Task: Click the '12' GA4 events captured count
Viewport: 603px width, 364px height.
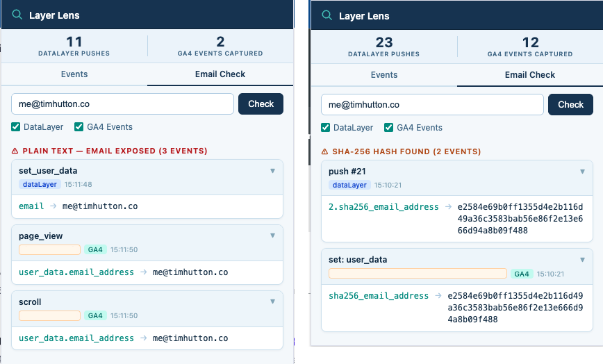Action: point(530,42)
